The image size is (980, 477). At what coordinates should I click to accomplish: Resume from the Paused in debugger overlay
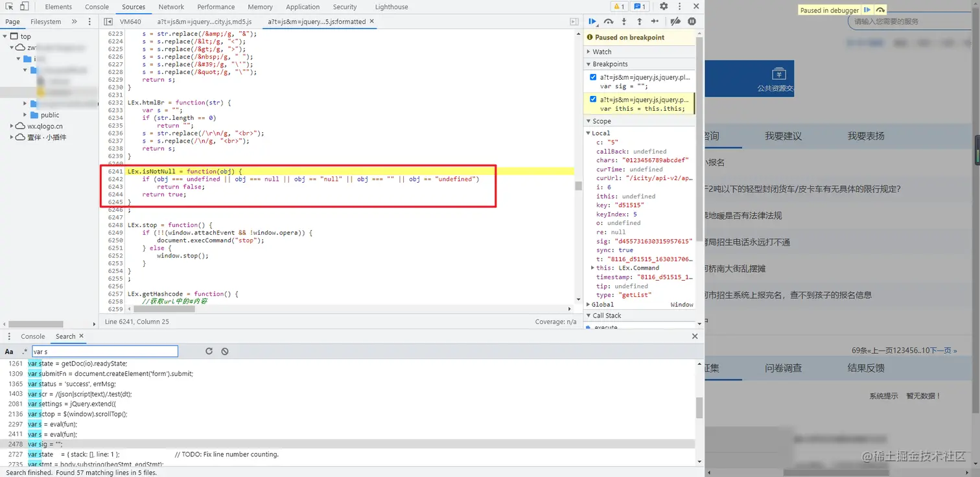coord(867,10)
